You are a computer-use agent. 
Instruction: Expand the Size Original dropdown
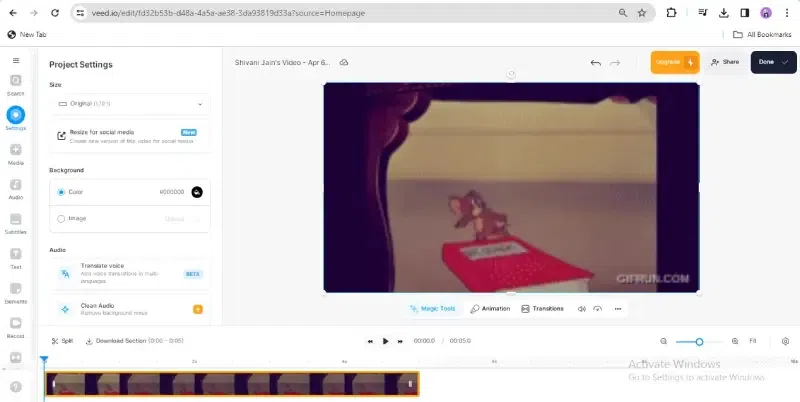tap(130, 104)
